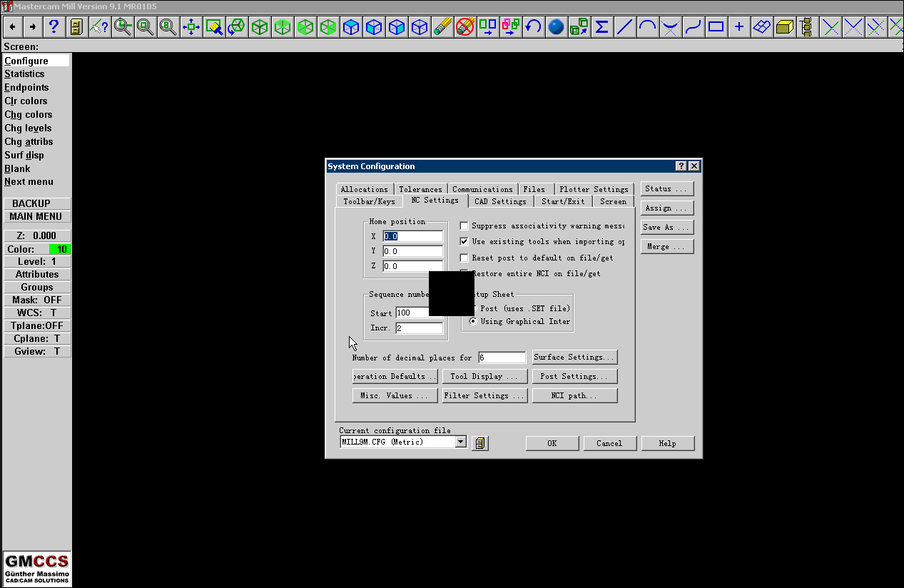Click the dialog title bar question mark button
Image resolution: width=904 pixels, height=588 pixels.
pyautogui.click(x=682, y=166)
